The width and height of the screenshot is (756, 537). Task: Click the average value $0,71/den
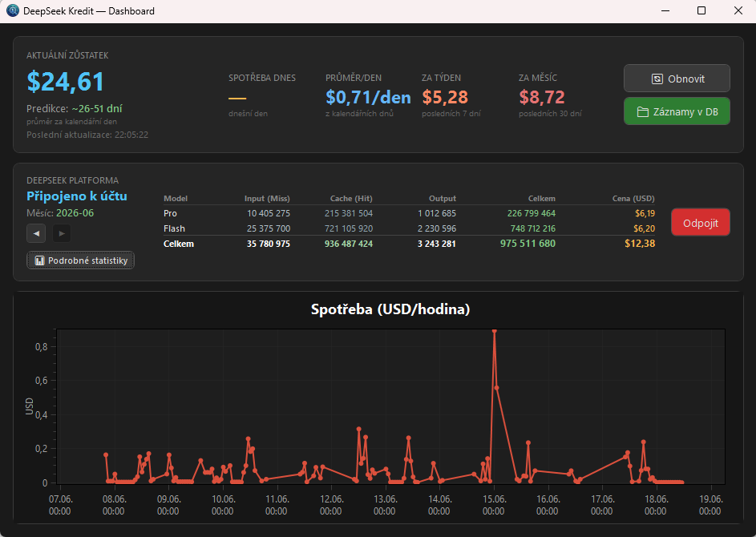(368, 97)
